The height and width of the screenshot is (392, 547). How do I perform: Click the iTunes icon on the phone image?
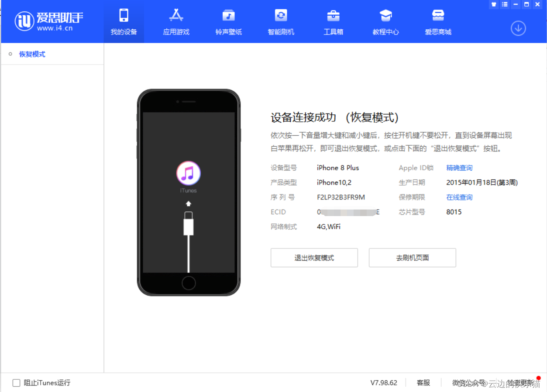[x=188, y=173]
